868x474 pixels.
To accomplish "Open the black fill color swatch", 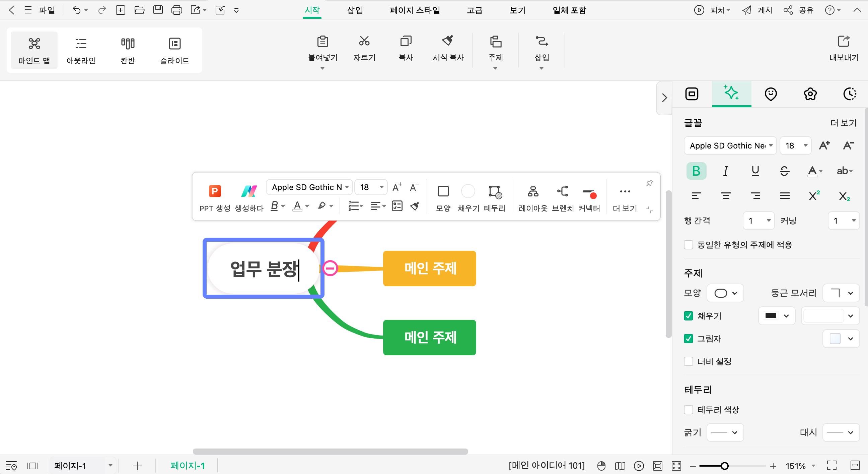I will point(777,316).
